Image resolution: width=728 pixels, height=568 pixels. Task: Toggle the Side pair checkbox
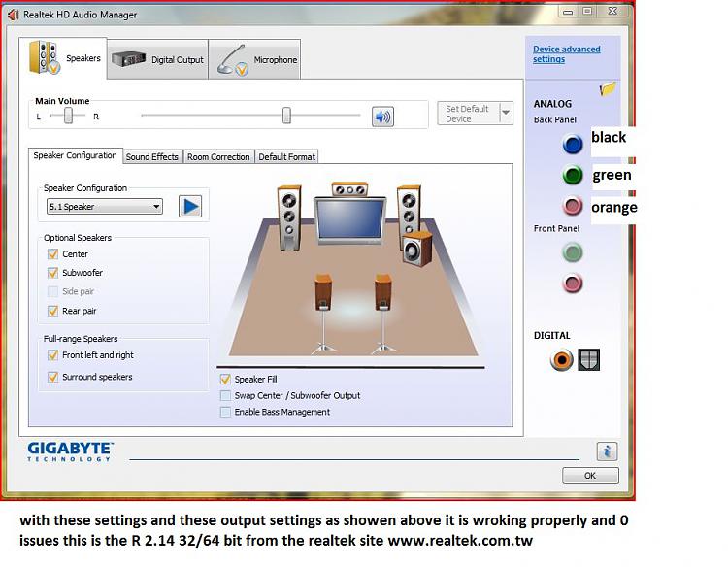point(53,291)
